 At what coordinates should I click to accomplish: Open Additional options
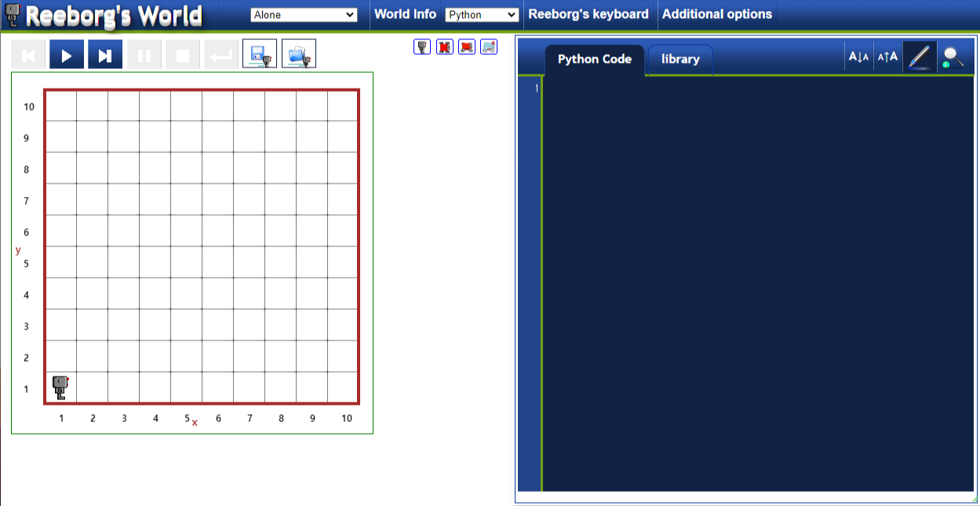(x=717, y=14)
